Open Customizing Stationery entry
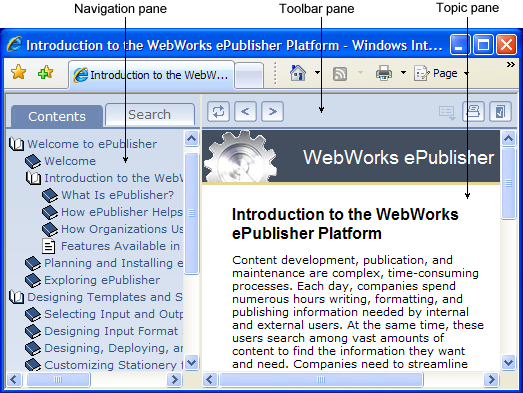The height and width of the screenshot is (393, 523). coord(114,365)
